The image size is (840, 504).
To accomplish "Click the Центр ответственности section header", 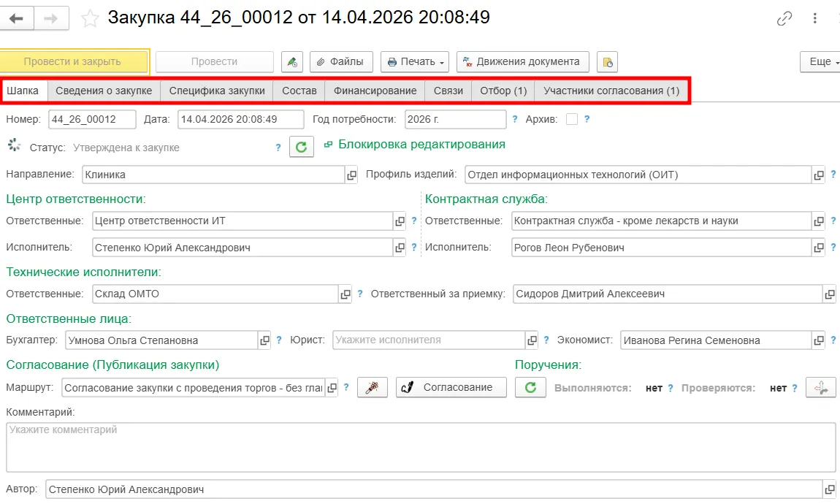I will [x=76, y=199].
